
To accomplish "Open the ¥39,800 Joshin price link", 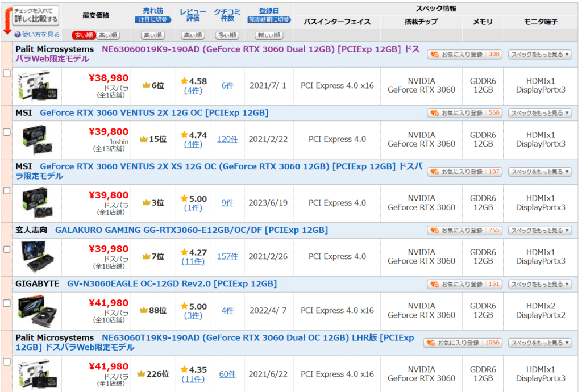I will 109,132.
